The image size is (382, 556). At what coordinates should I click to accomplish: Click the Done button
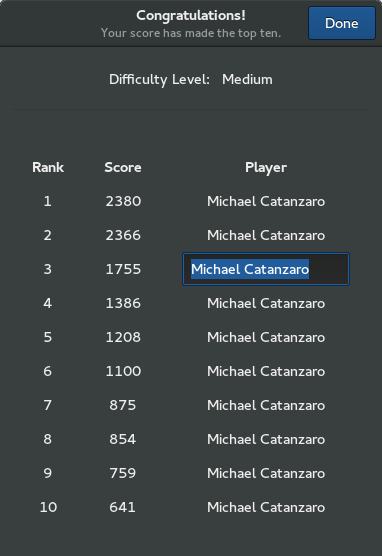point(342,23)
